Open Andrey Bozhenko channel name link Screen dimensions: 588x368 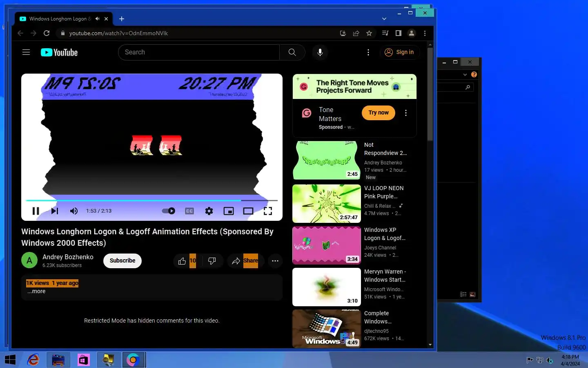(68, 257)
